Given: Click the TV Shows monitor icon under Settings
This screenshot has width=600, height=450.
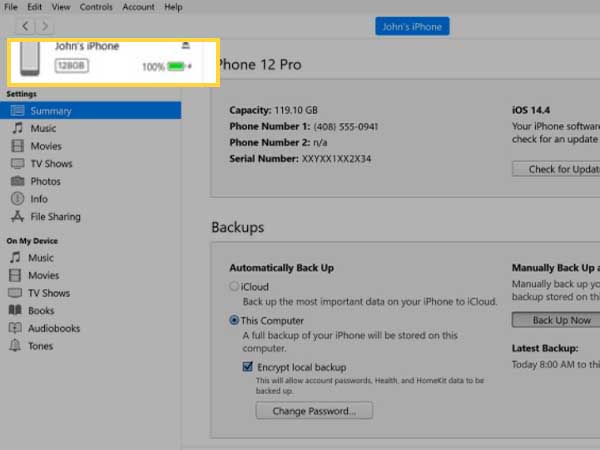Looking at the screenshot, I should click(x=17, y=163).
